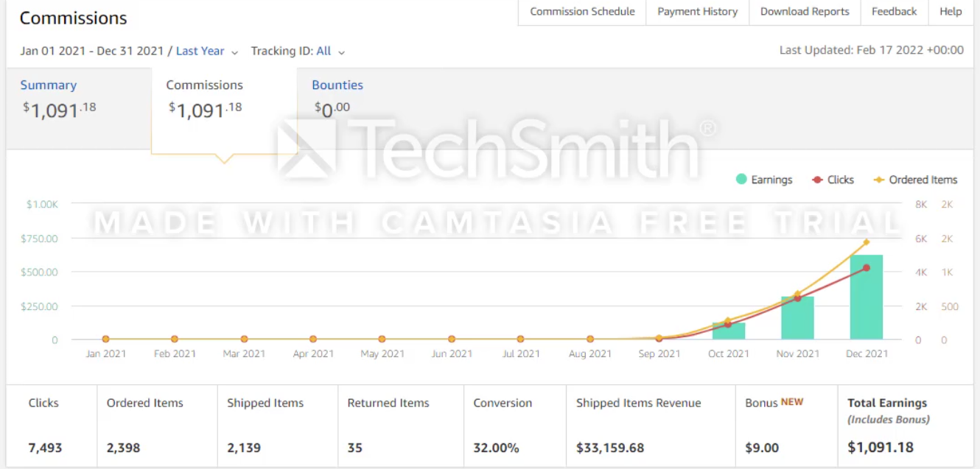Click the Sep 2021 axis label
The image size is (980, 469).
coord(659,353)
